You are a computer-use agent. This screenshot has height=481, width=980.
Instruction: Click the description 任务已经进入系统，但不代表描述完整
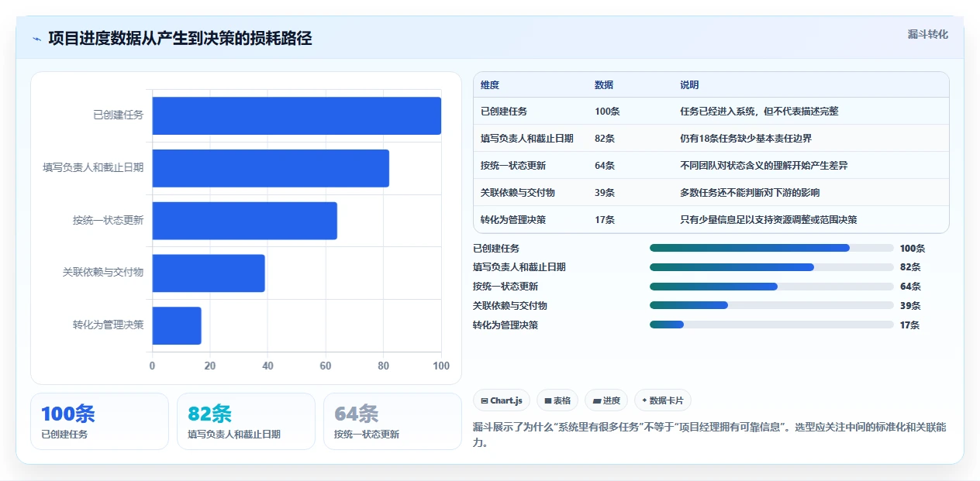coord(759,112)
